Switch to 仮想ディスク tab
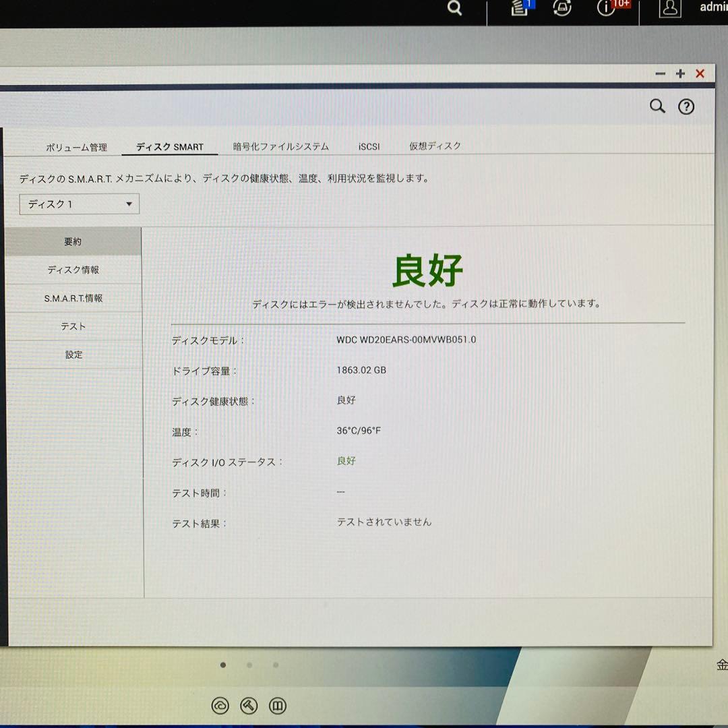This screenshot has height=728, width=728. pos(435,146)
